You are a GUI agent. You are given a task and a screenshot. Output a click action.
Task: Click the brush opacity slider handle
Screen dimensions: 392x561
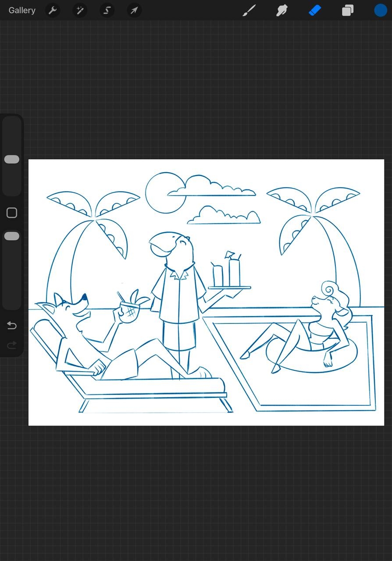tap(12, 236)
